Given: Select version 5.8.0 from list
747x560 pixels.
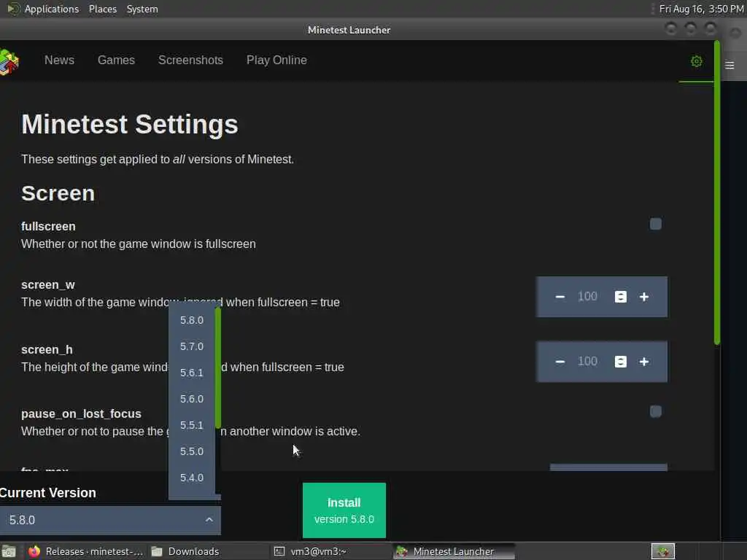Looking at the screenshot, I should point(192,320).
